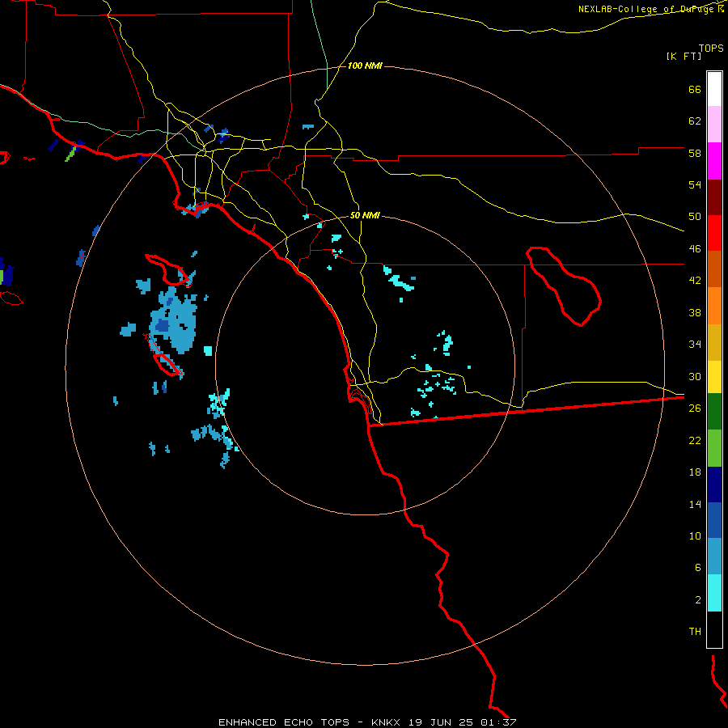This screenshot has width=728, height=728.
Task: Click the 6 scale value
Action: [698, 568]
